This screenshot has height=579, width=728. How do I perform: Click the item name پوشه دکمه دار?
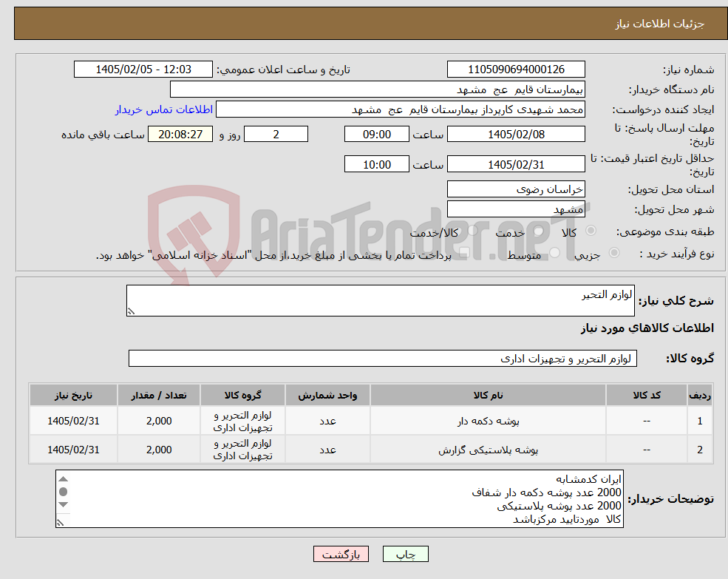[488, 421]
